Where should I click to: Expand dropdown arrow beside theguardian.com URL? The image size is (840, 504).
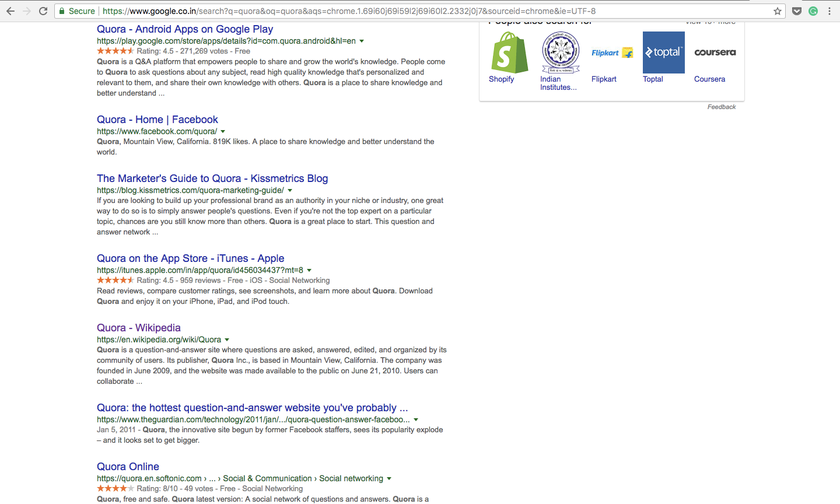[416, 420]
